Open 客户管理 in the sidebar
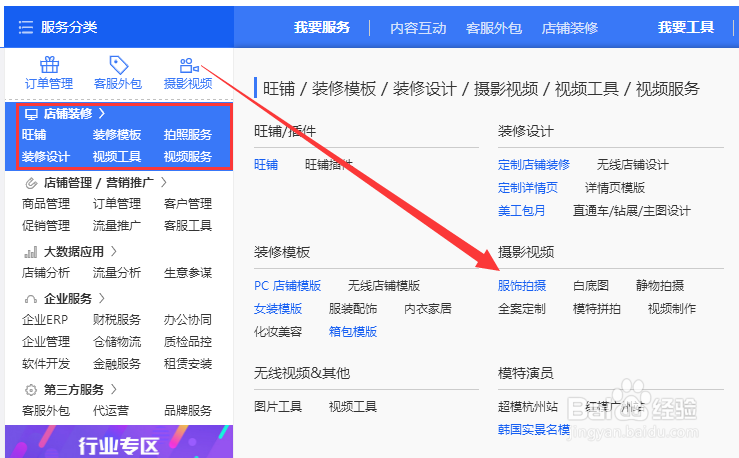Viewport: 739px width, 458px height. 188,204
